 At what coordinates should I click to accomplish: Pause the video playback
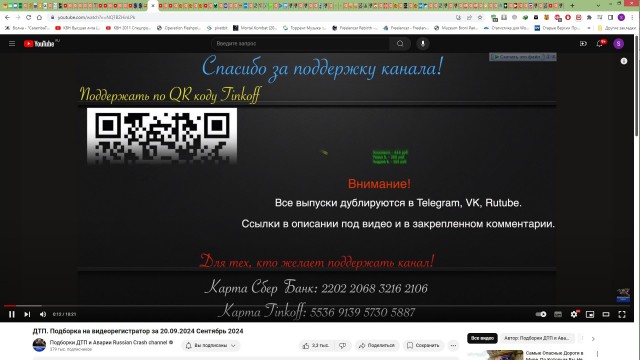click(12, 314)
